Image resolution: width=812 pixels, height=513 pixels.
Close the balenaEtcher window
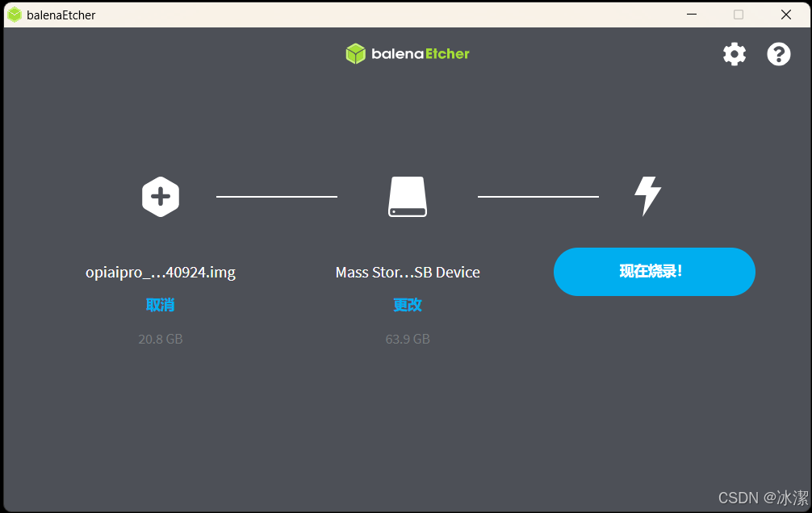(785, 15)
